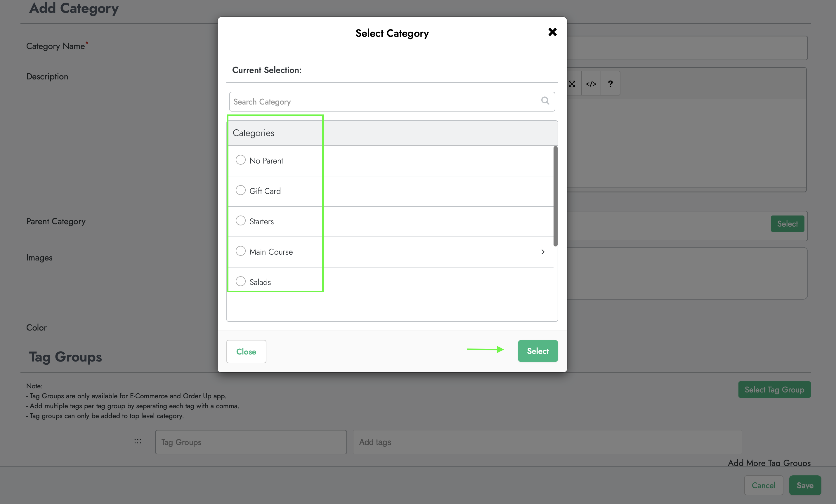Select the Salads radio option
The height and width of the screenshot is (504, 836).
point(241,281)
